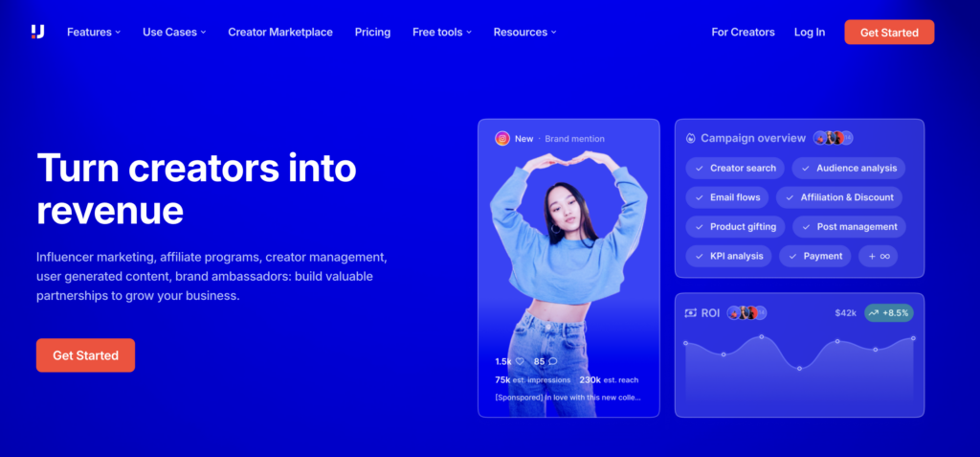Click the $42k value in the ROI card
The image size is (980, 457).
pyautogui.click(x=845, y=313)
